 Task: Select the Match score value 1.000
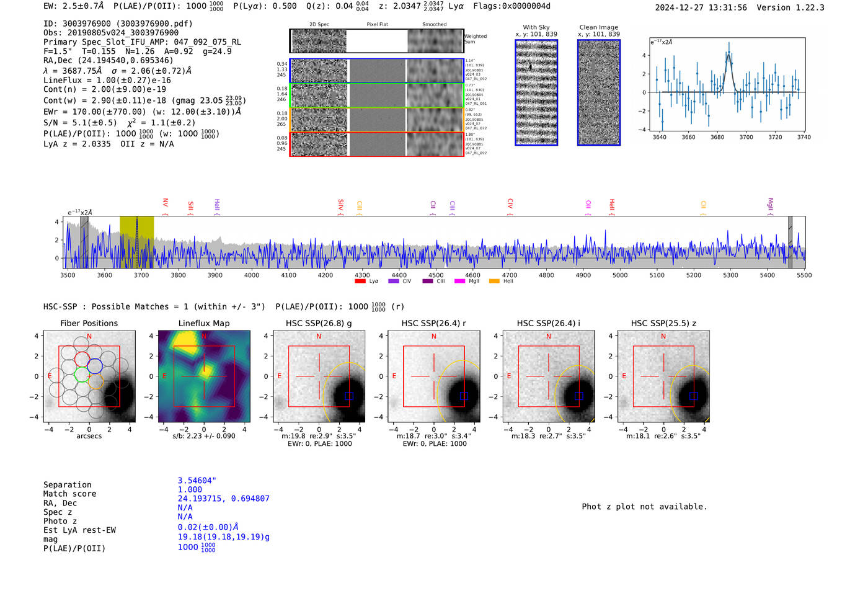point(190,489)
